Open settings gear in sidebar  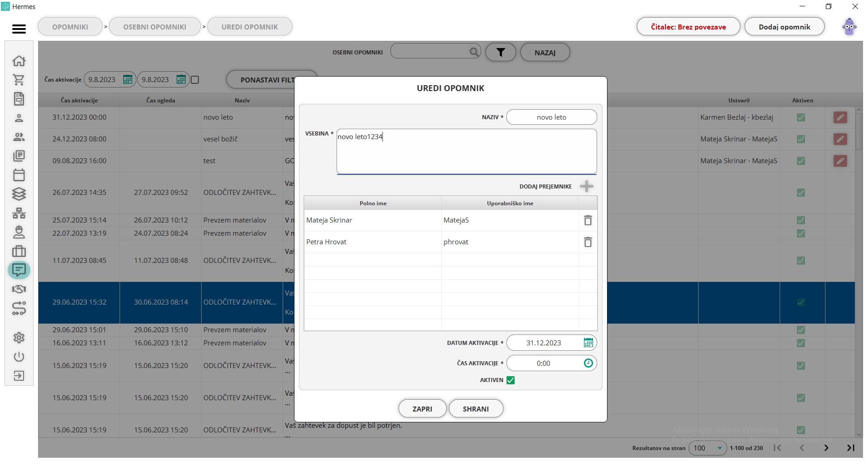(19, 338)
